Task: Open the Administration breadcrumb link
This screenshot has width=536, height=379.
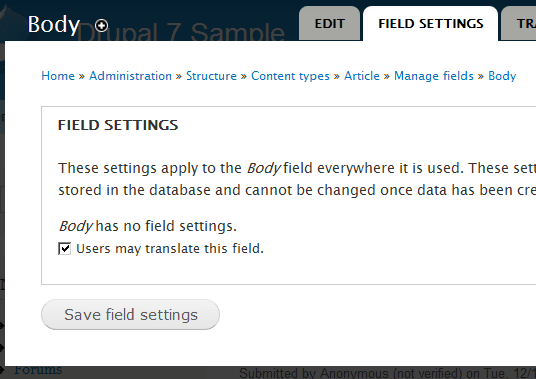Action: [x=130, y=76]
